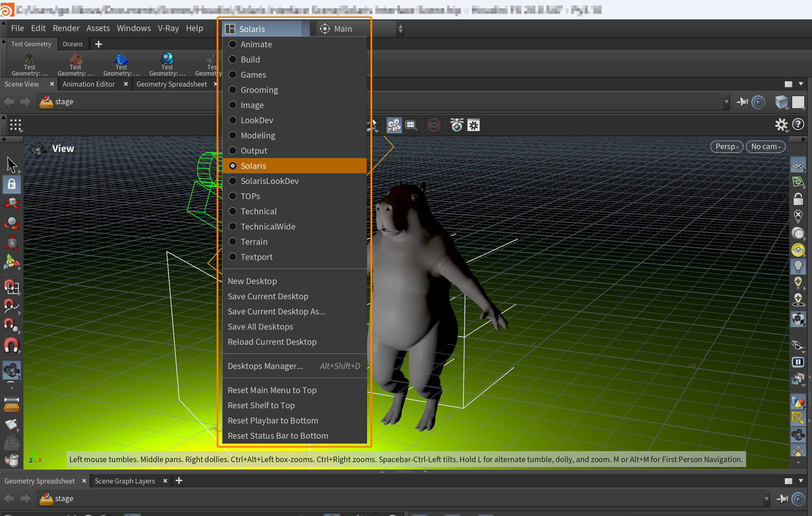Click the top pane blue link circle

tap(758, 102)
